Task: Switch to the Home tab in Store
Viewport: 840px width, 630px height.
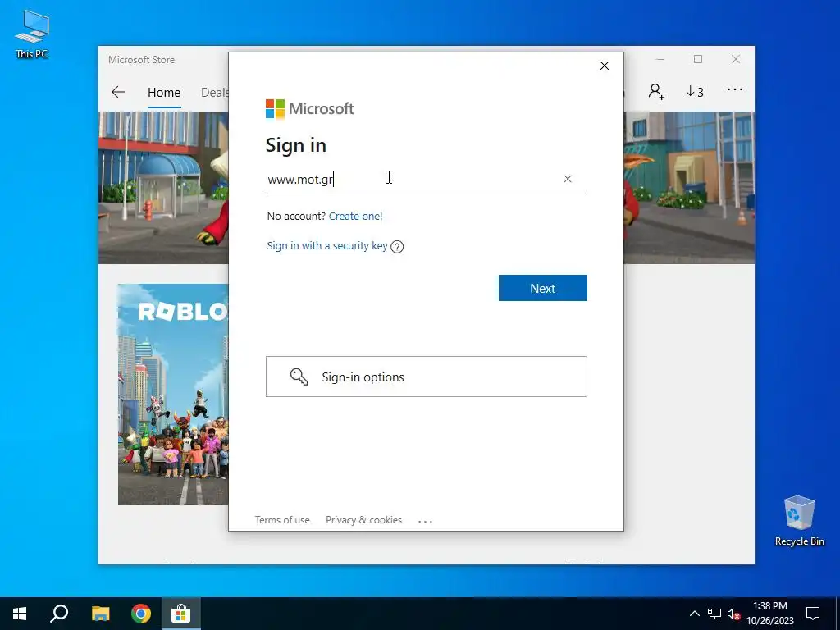Action: click(x=164, y=92)
